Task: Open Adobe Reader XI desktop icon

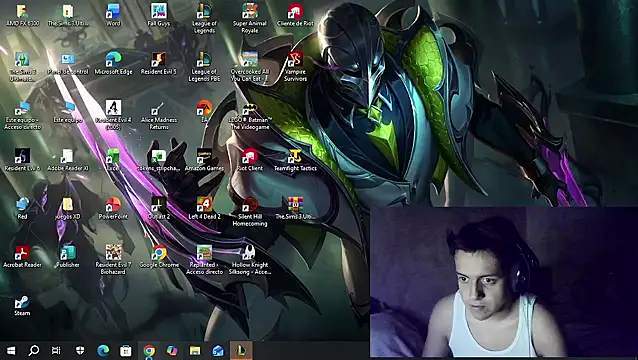Action: (x=68, y=160)
